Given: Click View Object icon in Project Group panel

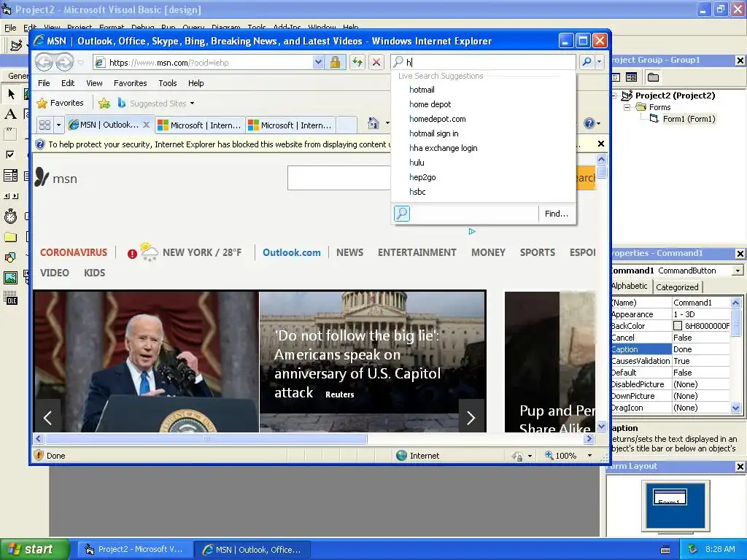Looking at the screenshot, I should tap(631, 77).
